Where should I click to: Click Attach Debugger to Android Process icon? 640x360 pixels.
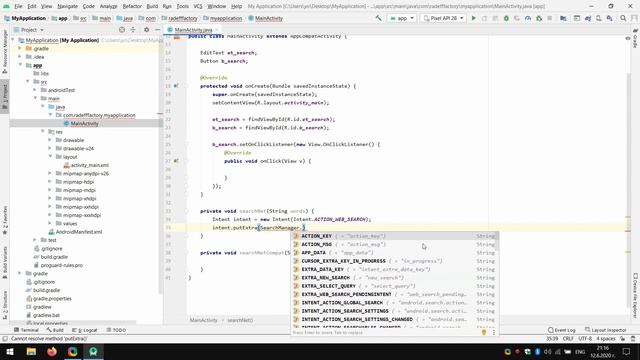pos(539,18)
